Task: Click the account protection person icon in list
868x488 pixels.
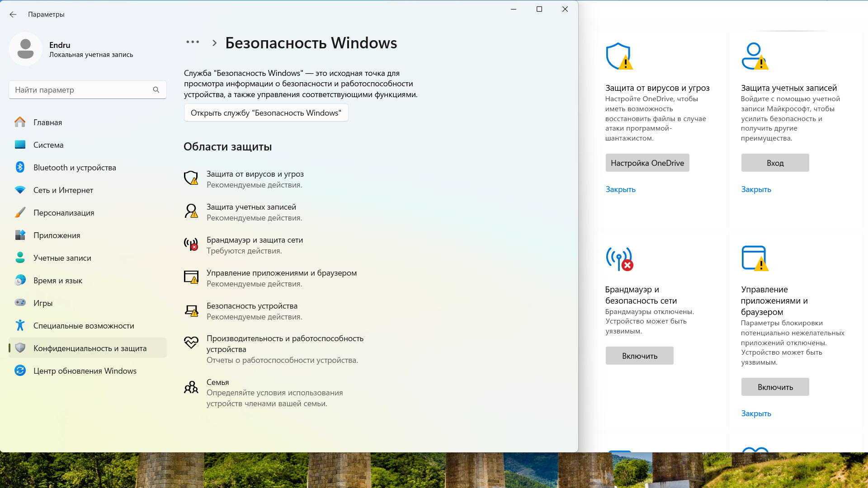Action: [191, 211]
